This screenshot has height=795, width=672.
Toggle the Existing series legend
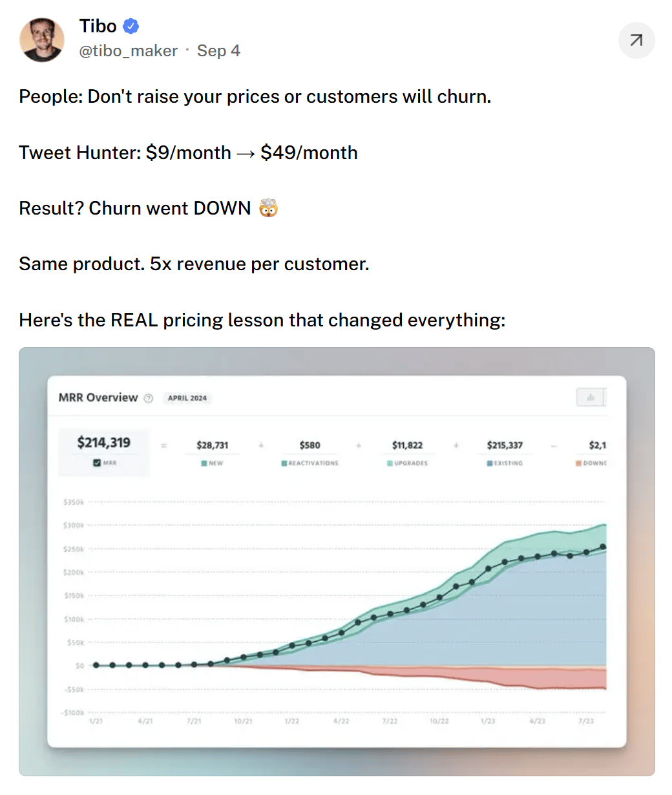(x=505, y=463)
